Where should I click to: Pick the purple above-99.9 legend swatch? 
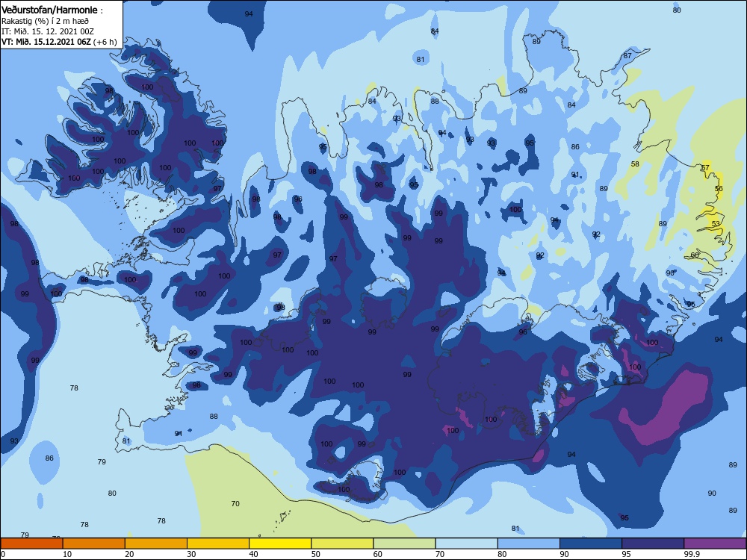click(715, 544)
